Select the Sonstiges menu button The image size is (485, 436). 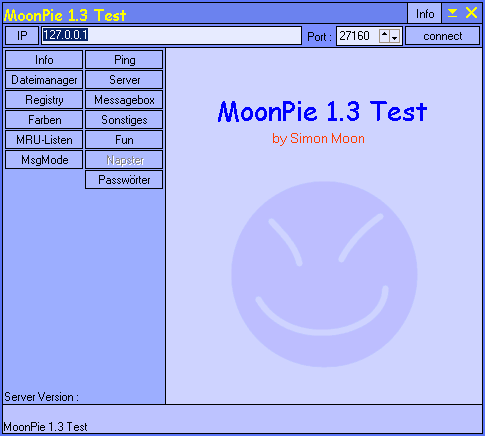(x=124, y=120)
